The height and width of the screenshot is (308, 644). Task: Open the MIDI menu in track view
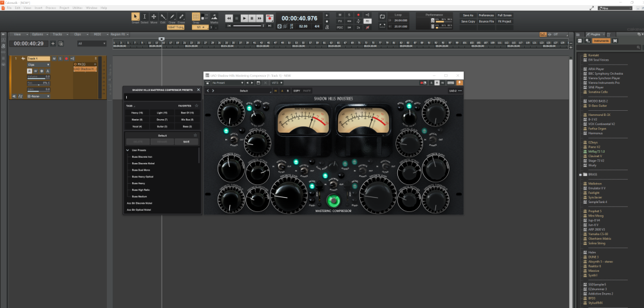(x=99, y=34)
